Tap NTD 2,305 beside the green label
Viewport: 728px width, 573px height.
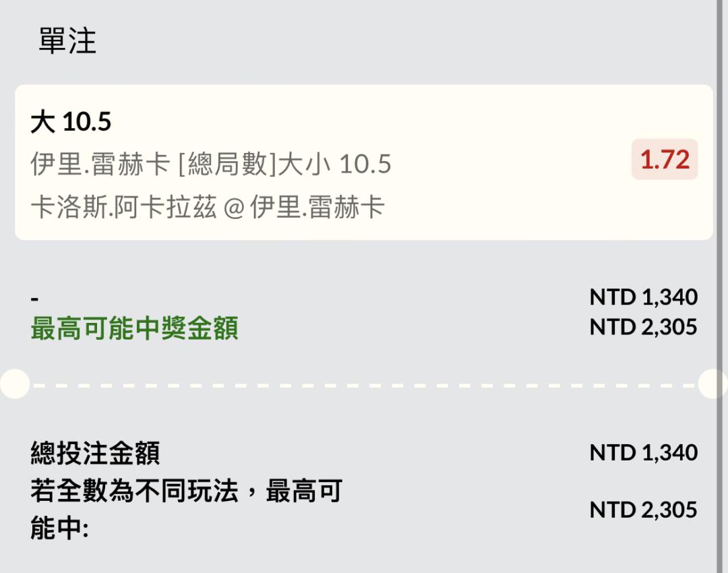[643, 327]
